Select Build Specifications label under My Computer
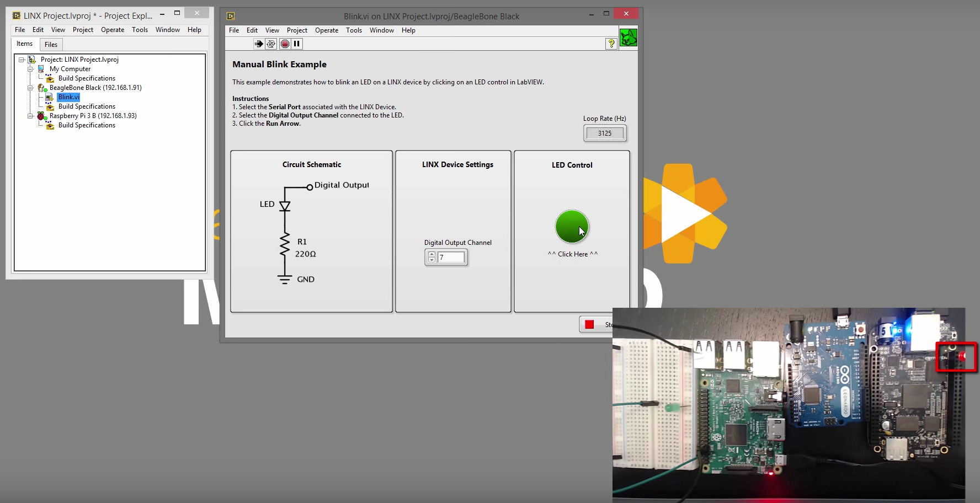This screenshot has width=980, height=503. click(87, 78)
